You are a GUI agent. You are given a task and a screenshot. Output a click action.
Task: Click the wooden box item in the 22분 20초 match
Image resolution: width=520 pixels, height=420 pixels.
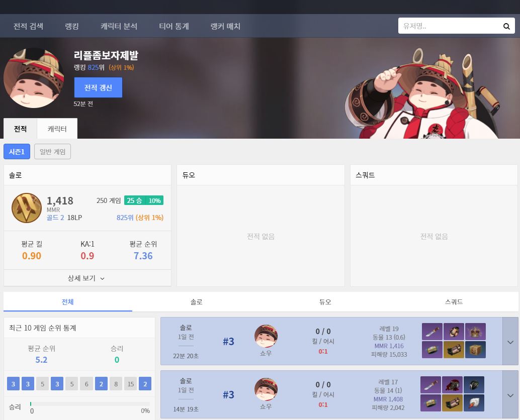point(475,350)
